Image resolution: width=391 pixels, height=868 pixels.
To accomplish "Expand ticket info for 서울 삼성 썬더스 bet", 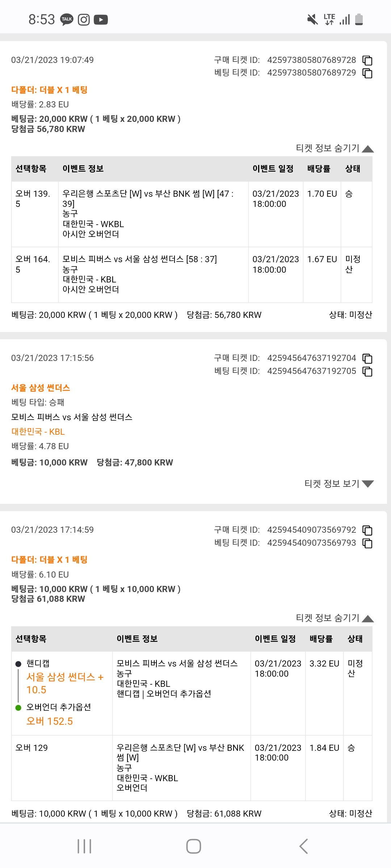I will tap(339, 484).
